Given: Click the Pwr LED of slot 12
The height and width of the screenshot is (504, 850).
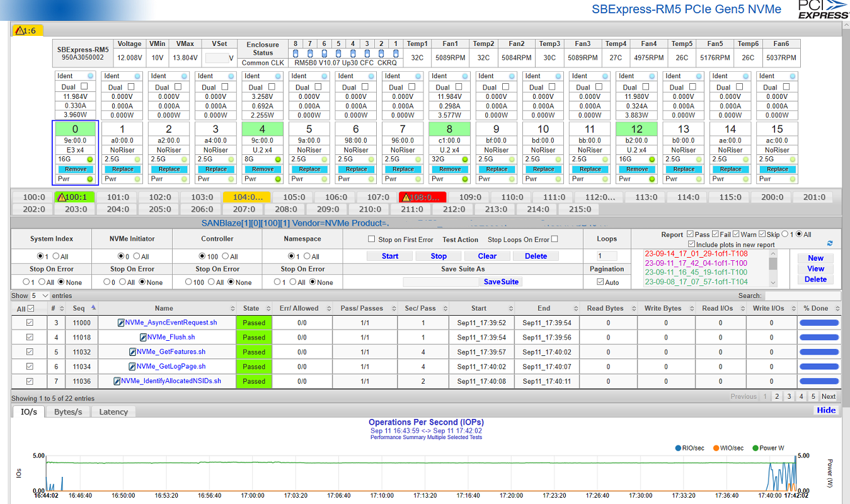Looking at the screenshot, I should pyautogui.click(x=652, y=179).
